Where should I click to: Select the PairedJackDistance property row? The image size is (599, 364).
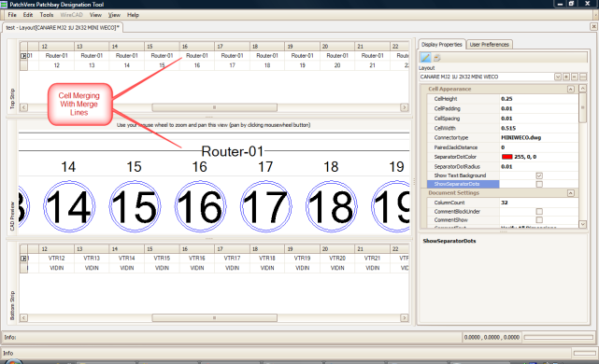point(503,147)
